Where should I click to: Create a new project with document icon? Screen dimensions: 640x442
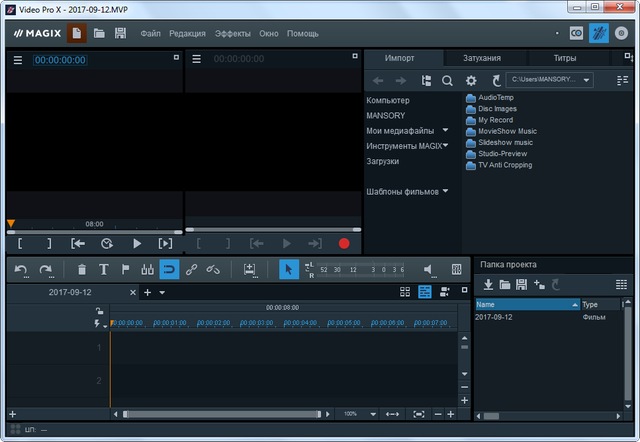coord(77,33)
